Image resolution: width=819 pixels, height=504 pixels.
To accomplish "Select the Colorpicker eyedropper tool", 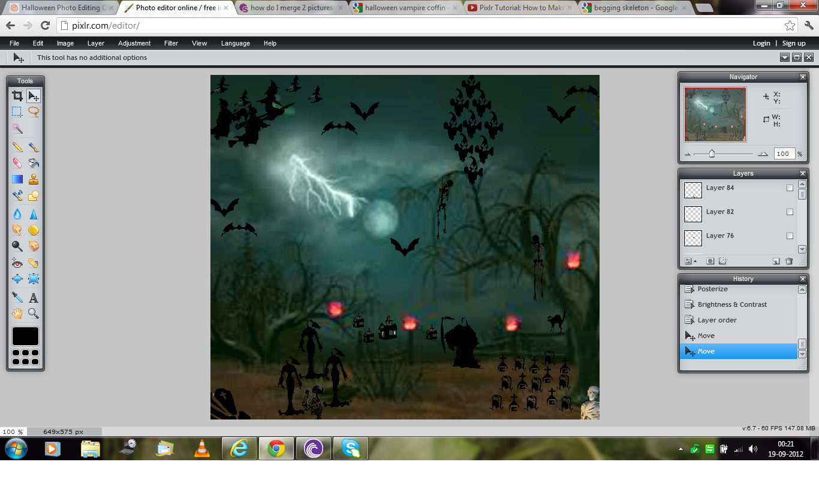I will pos(17,297).
